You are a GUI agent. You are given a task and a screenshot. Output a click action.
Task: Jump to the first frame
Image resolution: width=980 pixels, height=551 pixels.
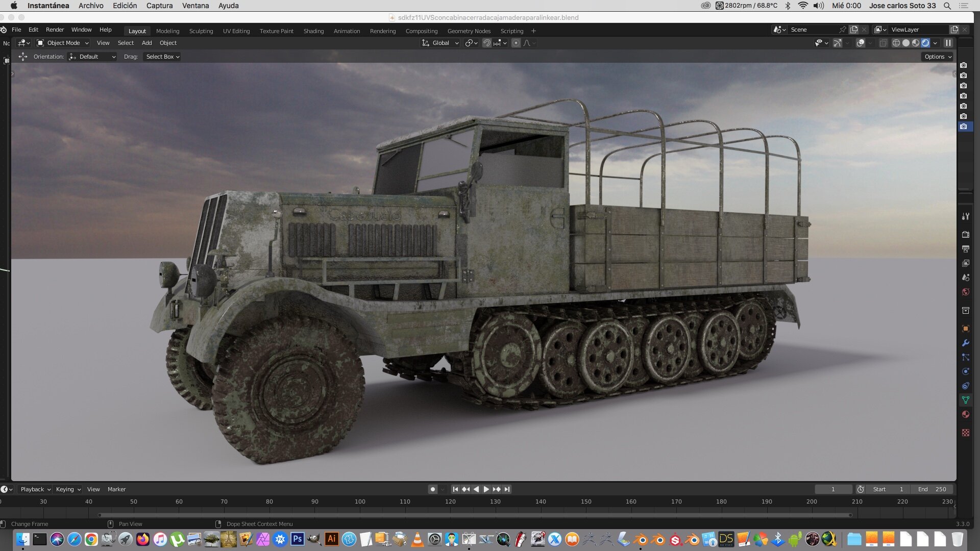455,489
